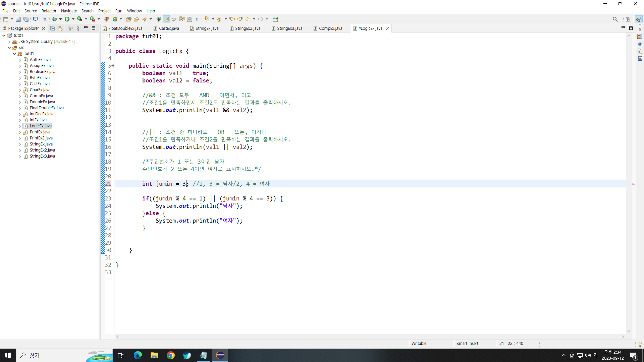The image size is (644, 362).
Task: Click the Debug bug icon
Action: click(x=55, y=19)
